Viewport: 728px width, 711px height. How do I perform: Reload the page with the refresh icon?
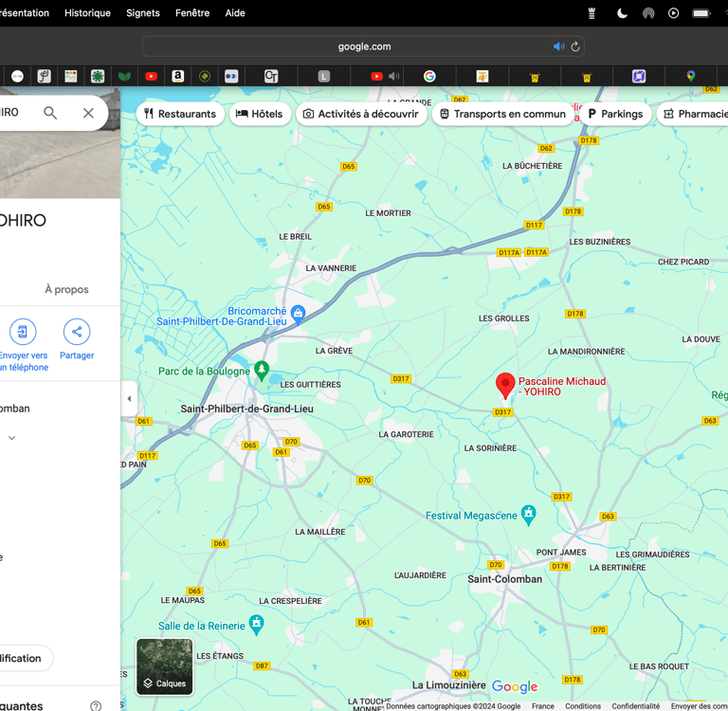575,46
